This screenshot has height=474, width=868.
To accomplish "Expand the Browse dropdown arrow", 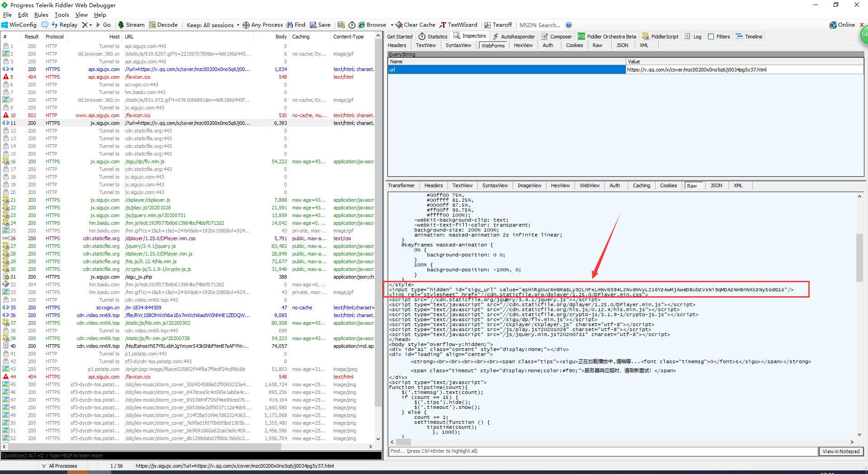I will [392, 25].
